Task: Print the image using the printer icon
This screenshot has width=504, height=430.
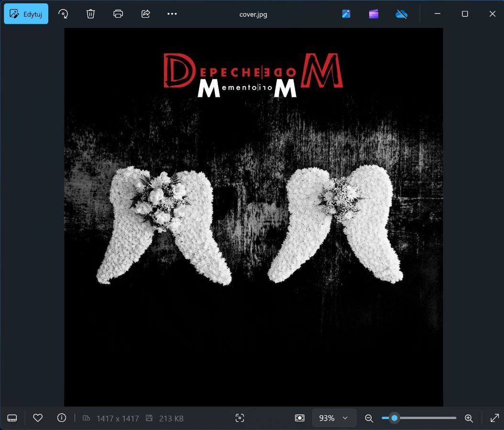Action: pos(118,14)
